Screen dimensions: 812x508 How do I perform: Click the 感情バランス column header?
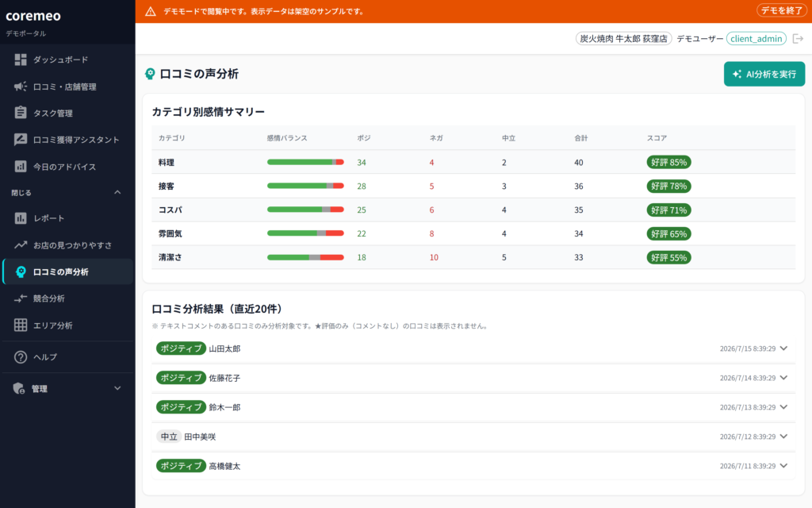pyautogui.click(x=287, y=138)
